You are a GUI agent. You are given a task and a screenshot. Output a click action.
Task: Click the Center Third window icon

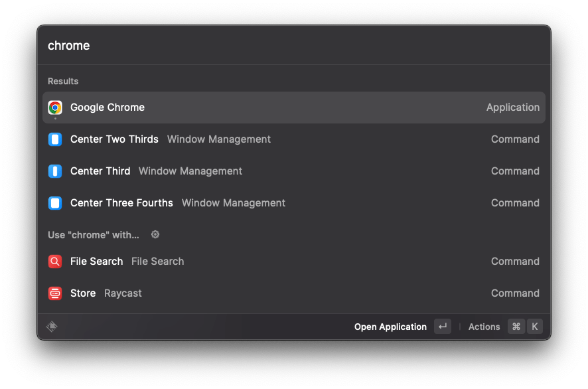[55, 171]
